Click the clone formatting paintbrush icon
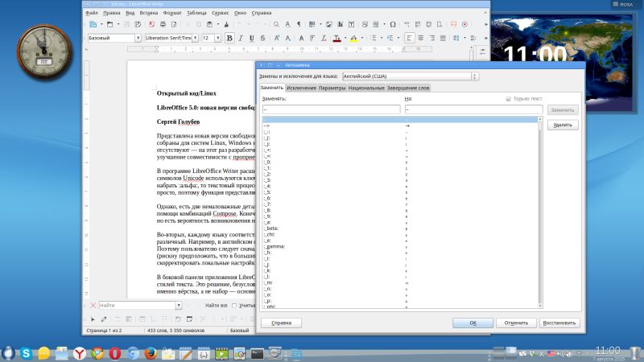 click(226, 25)
